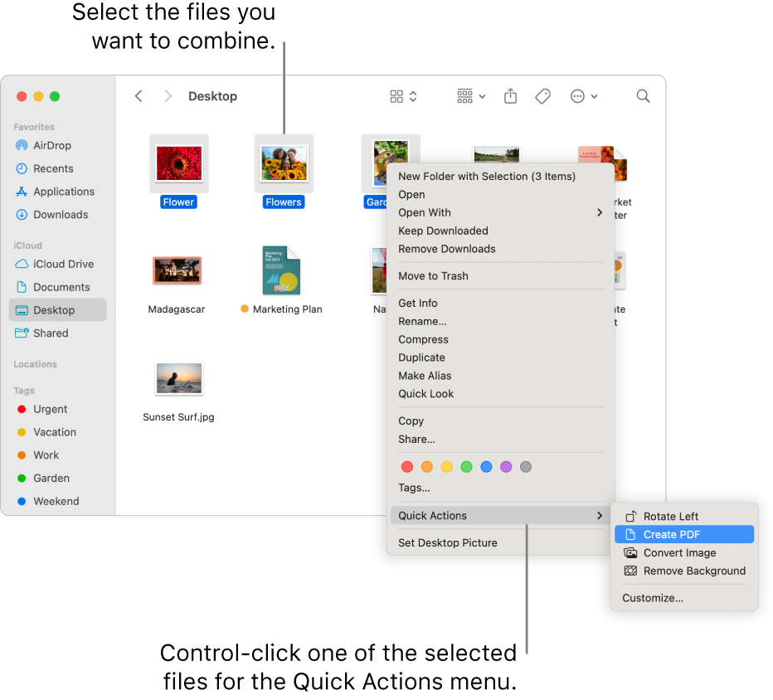Click Tags… in the context menu

point(414,488)
